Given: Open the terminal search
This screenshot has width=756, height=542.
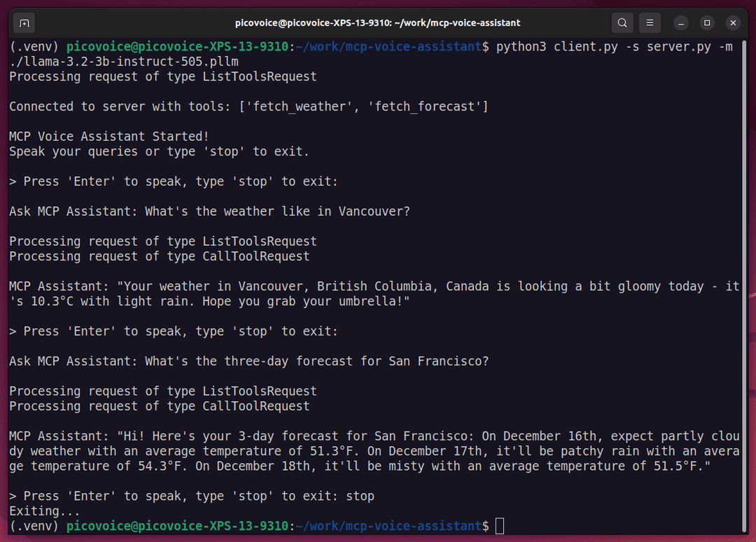Looking at the screenshot, I should pos(622,22).
